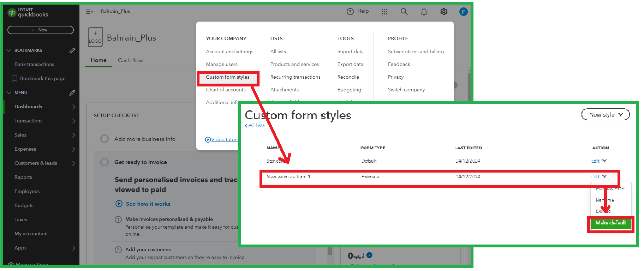Click the Bookmark this page icon
Viewport: 644px width, 271px height.
(x=14, y=78)
